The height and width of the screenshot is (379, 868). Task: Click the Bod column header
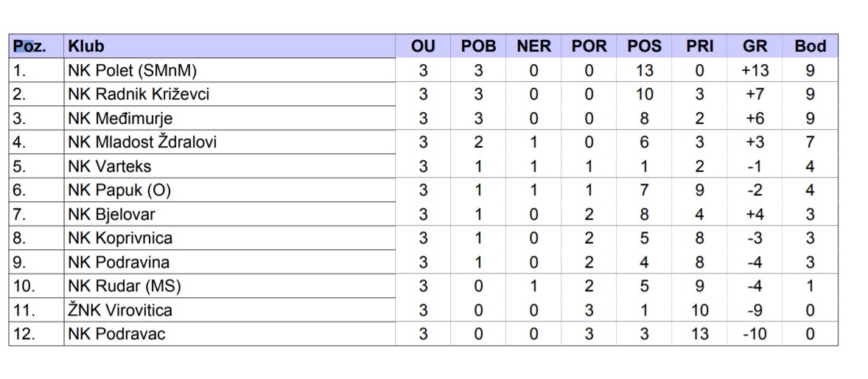pos(811,46)
